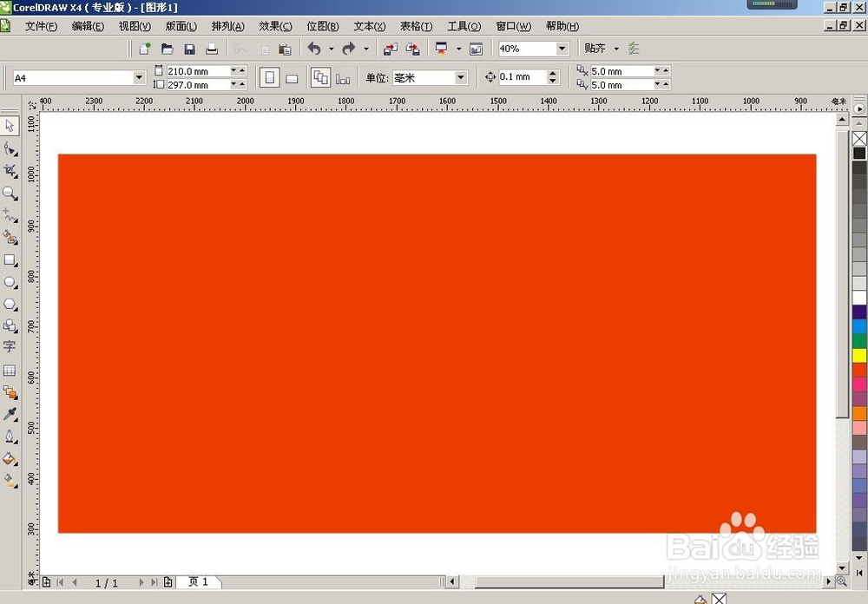This screenshot has height=604, width=868.
Task: Pick the black palette swatch
Action: click(x=859, y=154)
